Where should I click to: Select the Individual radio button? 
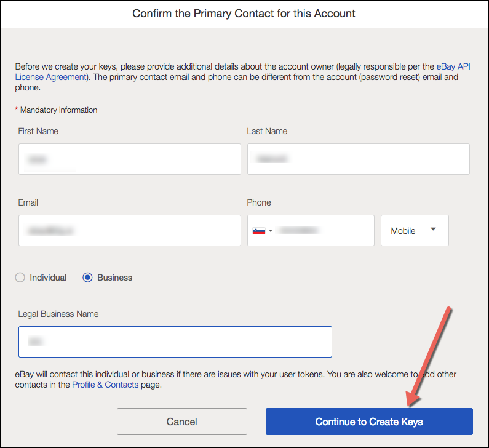[x=20, y=278]
